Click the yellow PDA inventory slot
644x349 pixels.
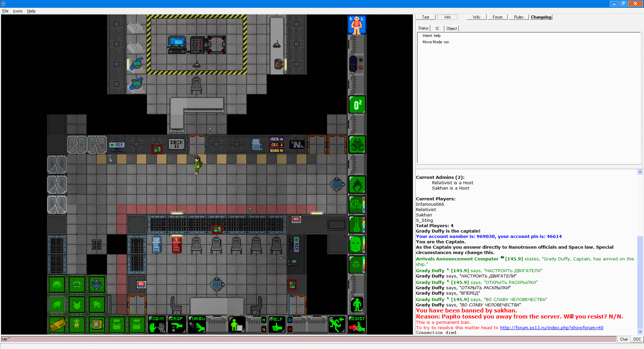click(97, 325)
